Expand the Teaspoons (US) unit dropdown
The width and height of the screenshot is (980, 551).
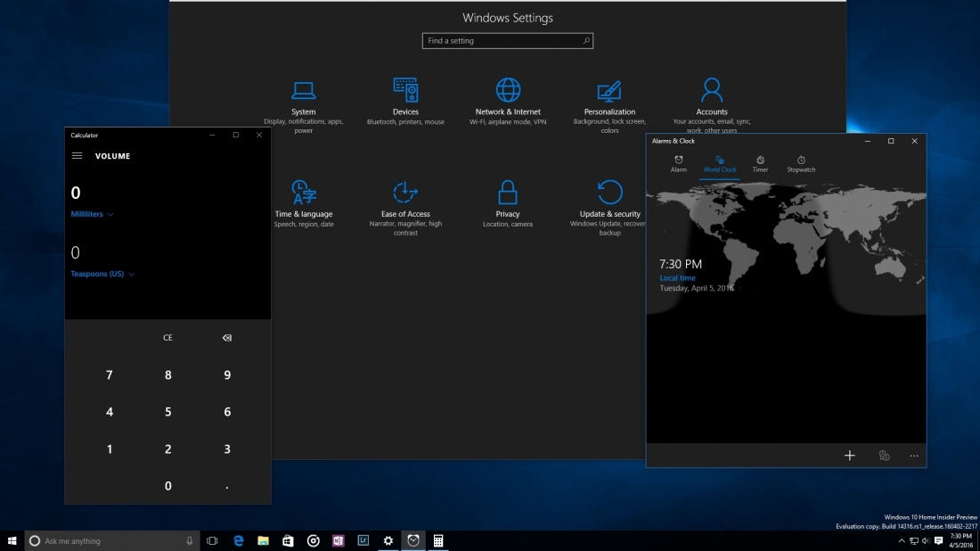click(102, 274)
